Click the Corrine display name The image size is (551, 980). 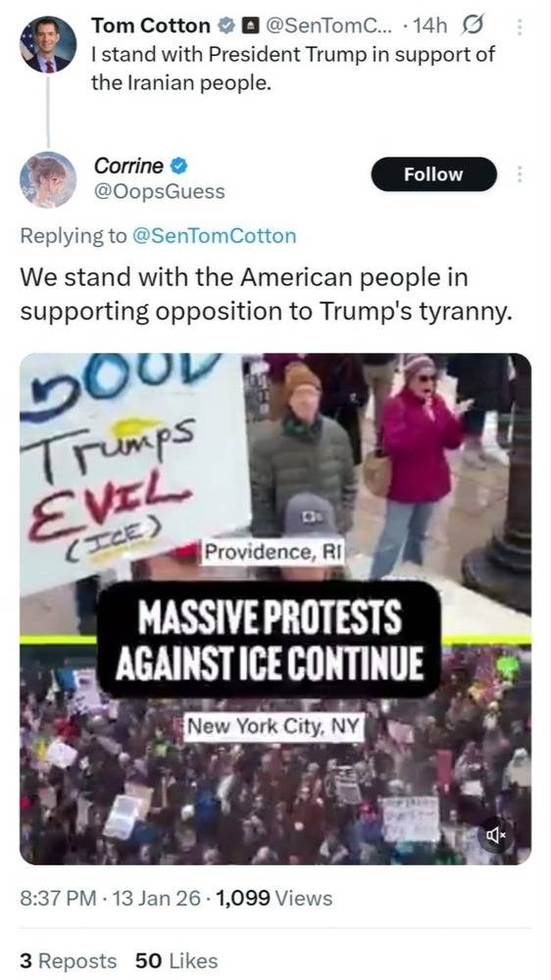pyautogui.click(x=128, y=166)
